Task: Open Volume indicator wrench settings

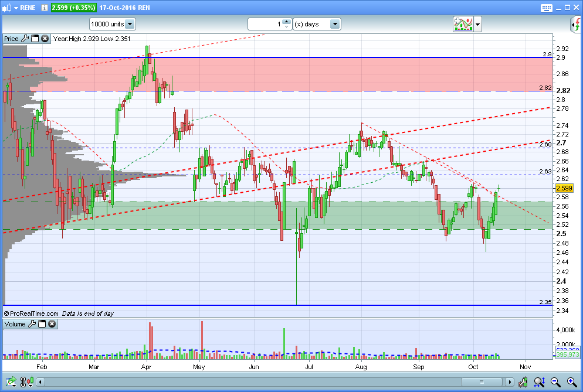Action: click(33, 324)
